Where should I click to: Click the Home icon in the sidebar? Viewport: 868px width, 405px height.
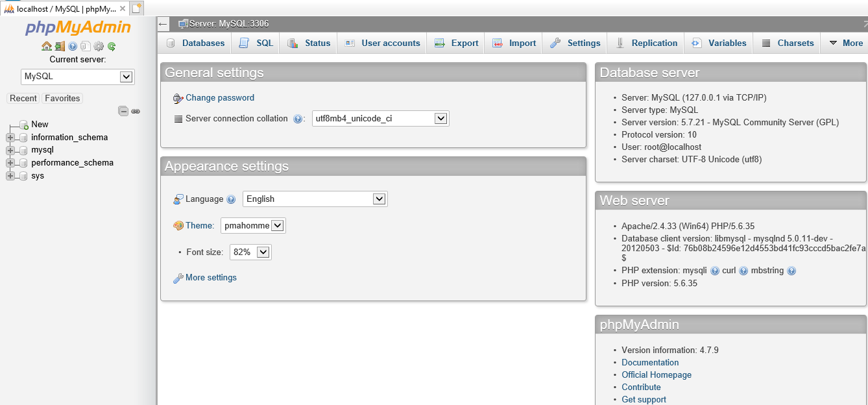tap(47, 46)
